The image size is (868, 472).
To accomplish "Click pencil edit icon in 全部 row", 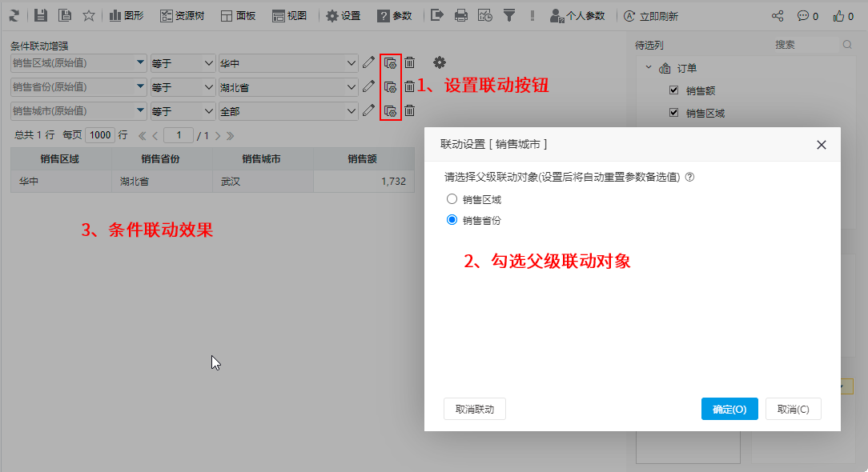I will pos(368,110).
